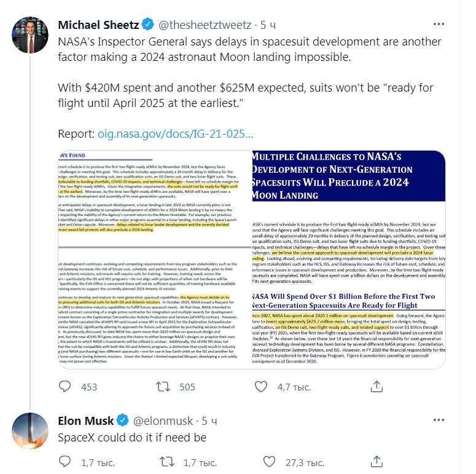The height and width of the screenshot is (474, 476).
Task: Click the @thesheetztweetz handle
Action: point(205,25)
